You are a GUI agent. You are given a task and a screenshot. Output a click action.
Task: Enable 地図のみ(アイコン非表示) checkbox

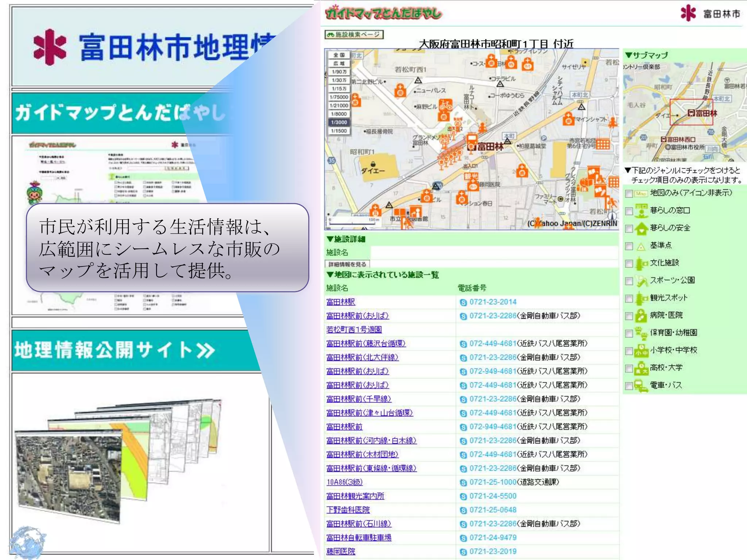click(629, 194)
